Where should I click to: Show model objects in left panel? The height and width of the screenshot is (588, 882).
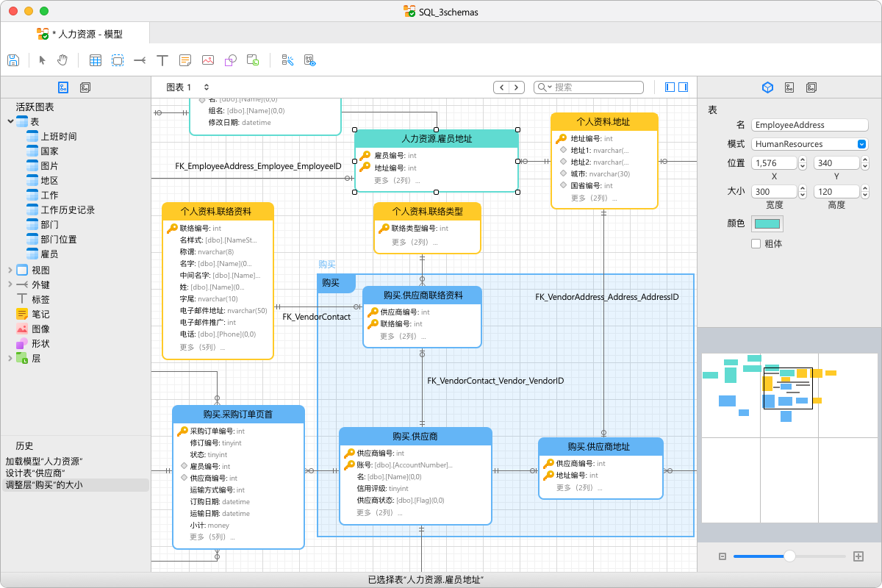(x=85, y=87)
